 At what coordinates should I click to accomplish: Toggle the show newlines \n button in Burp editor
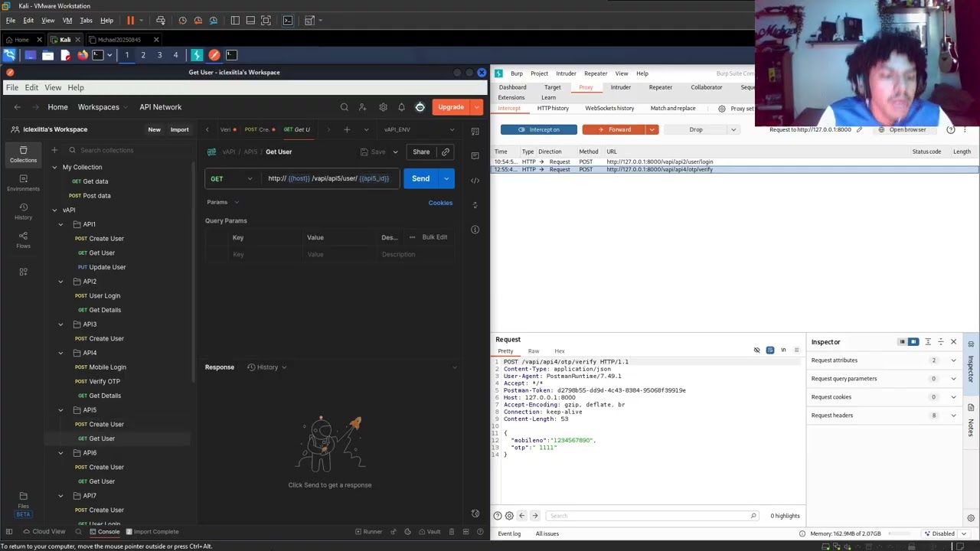[x=783, y=350]
